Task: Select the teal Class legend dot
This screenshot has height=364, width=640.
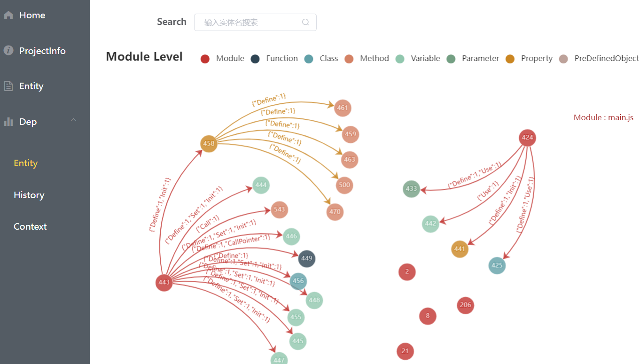Action: 309,59
